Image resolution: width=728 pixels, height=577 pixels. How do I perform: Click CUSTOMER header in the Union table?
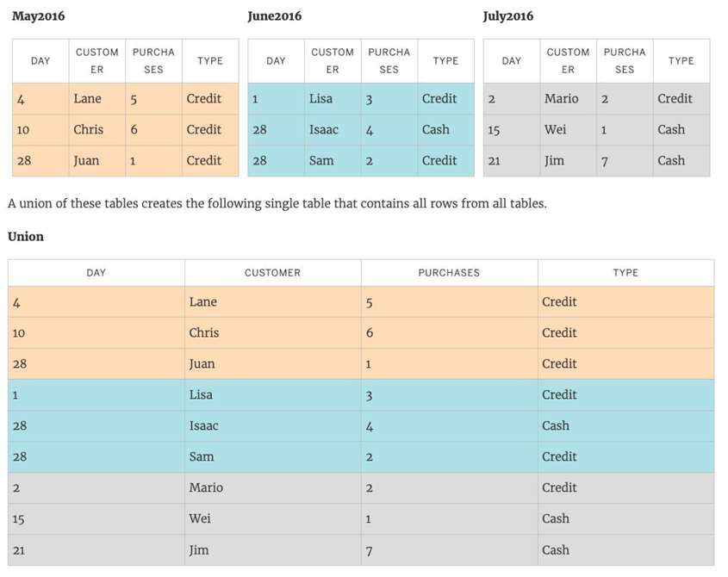click(272, 273)
